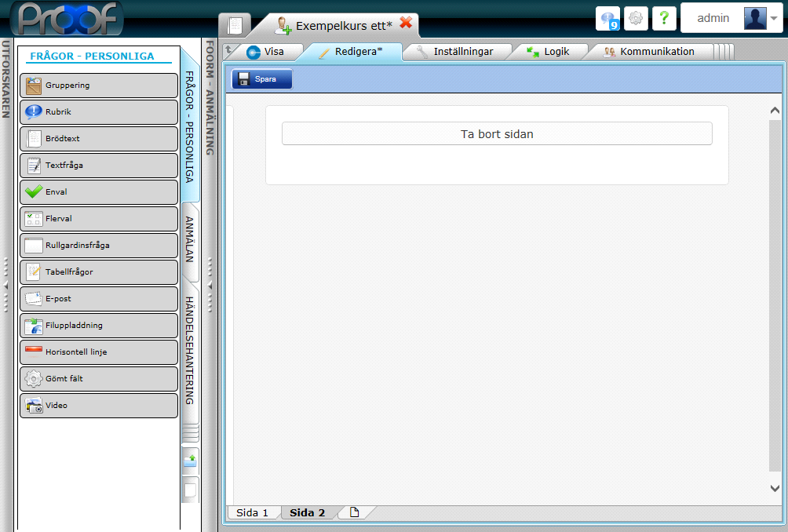The height and width of the screenshot is (532, 788).
Task: Go to the Sida 1 page tab
Action: click(x=252, y=512)
